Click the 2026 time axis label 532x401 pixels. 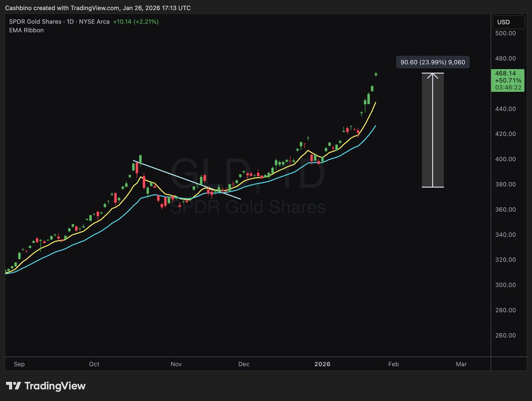point(322,364)
